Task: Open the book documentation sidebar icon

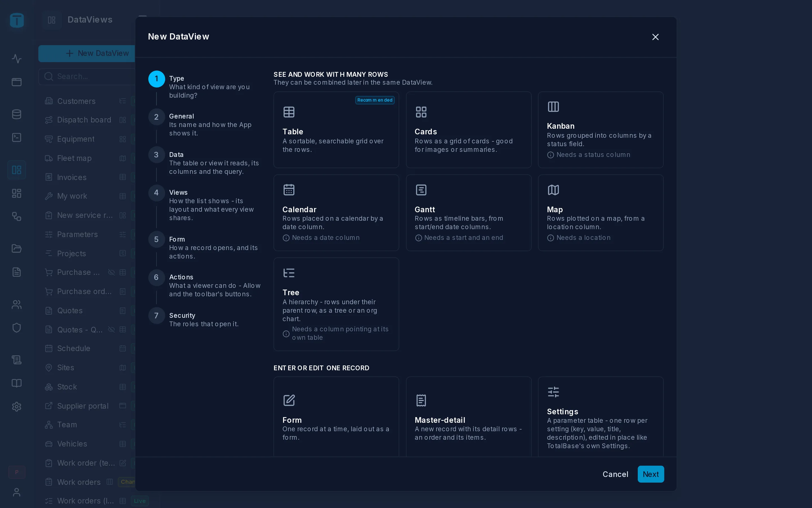Action: pos(17,383)
